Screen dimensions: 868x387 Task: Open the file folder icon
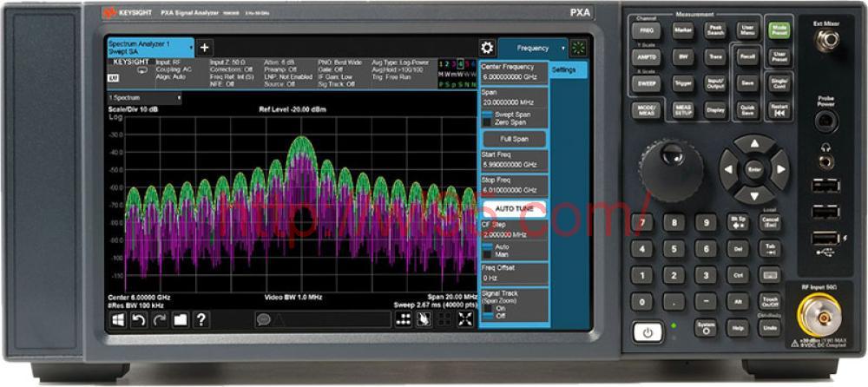tap(181, 319)
